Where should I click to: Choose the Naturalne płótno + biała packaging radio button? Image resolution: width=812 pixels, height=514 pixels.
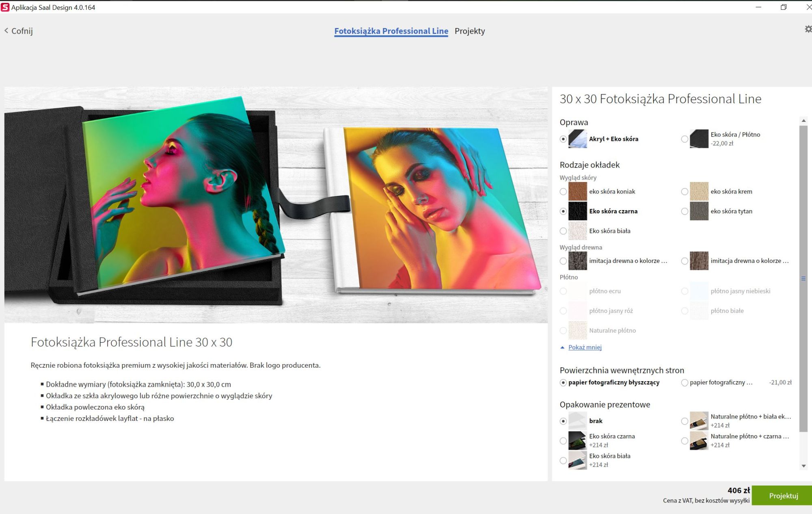[x=685, y=421]
